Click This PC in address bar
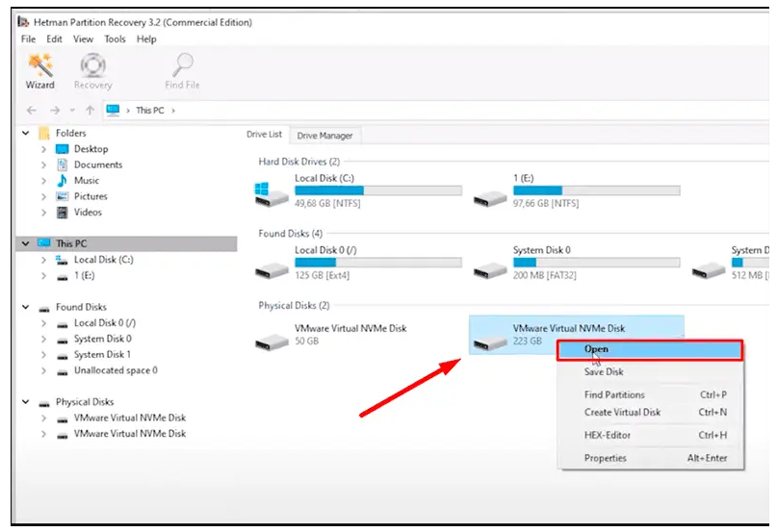Screen dimensions: 777x532 (150, 111)
